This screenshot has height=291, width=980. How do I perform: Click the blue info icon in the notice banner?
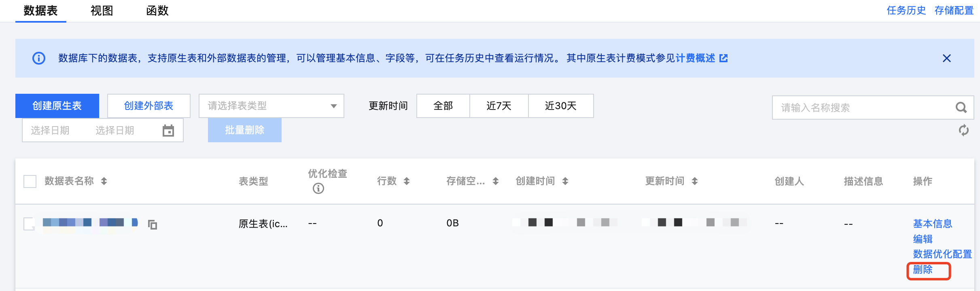tap(39, 58)
